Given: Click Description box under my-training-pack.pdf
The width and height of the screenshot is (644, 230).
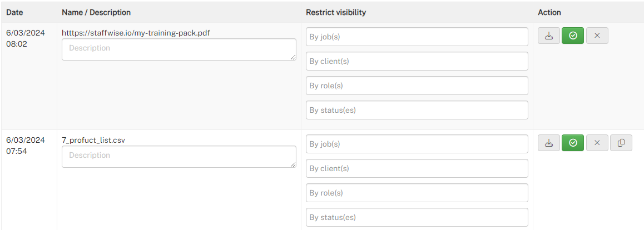Looking at the screenshot, I should tap(179, 49).
